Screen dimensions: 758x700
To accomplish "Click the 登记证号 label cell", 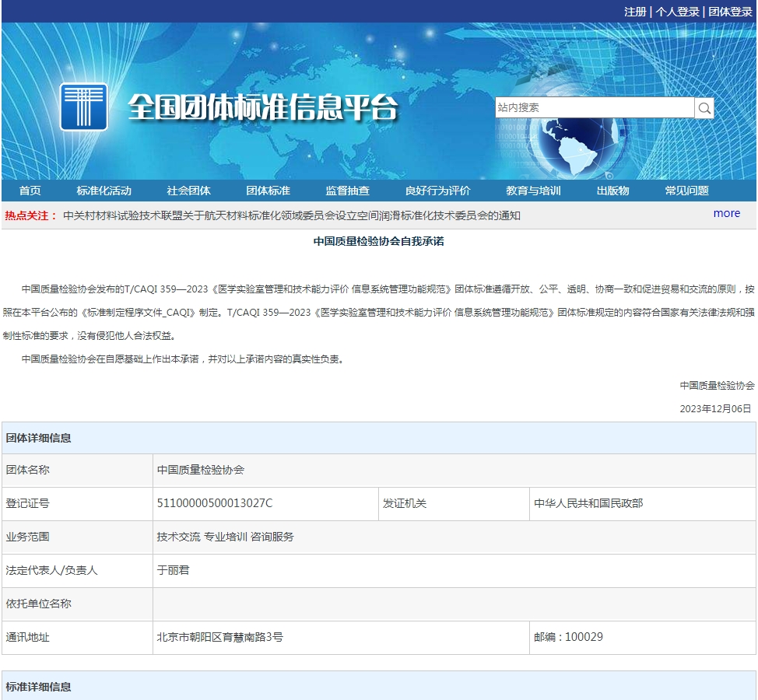I will [77, 504].
